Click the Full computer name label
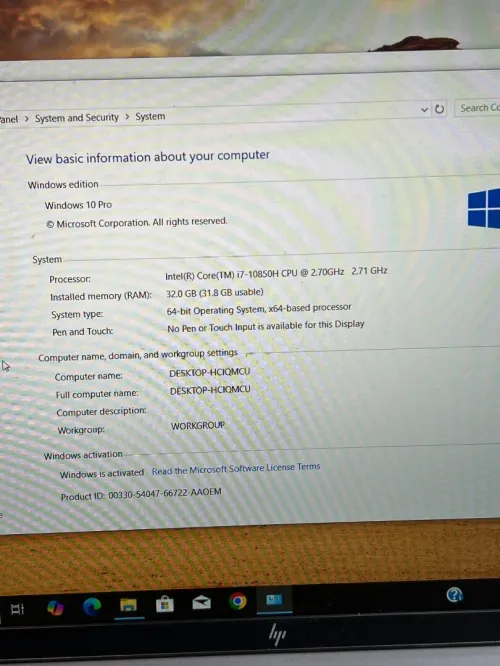 (97, 394)
